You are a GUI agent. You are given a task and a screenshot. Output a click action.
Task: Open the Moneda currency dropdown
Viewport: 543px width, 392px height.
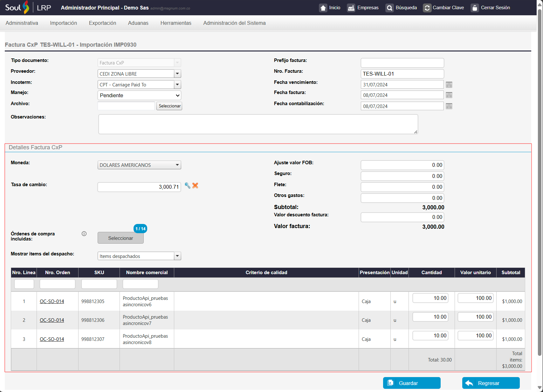click(x=177, y=165)
